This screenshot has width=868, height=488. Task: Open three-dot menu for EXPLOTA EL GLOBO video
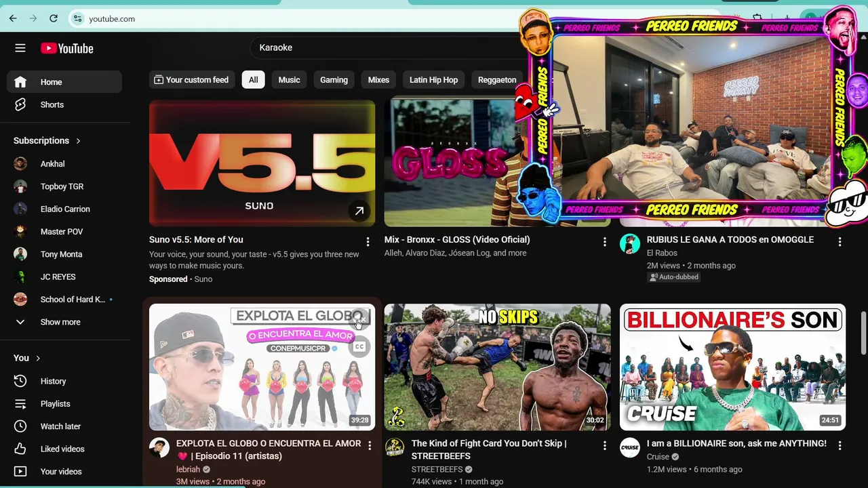pyautogui.click(x=370, y=445)
